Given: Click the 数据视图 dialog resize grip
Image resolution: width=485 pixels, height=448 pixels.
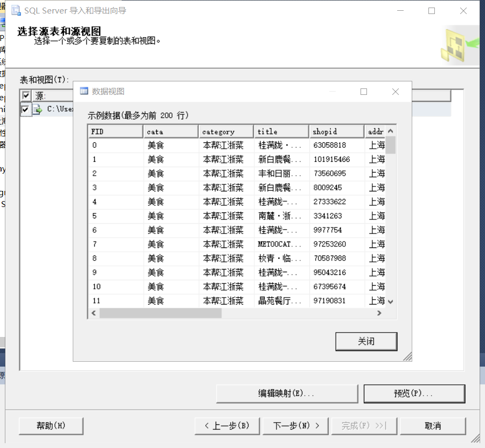Looking at the screenshot, I should pyautogui.click(x=408, y=357).
